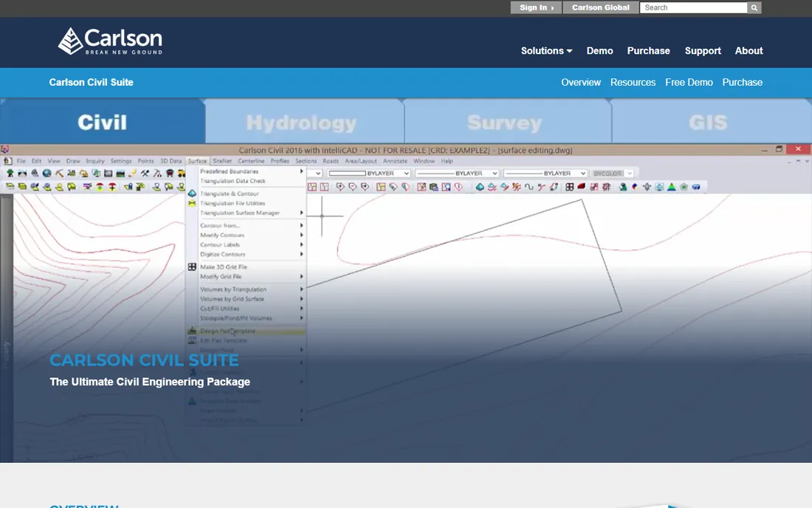Open the 3D Data menu
Viewport: 812px width, 508px height.
coord(171,161)
